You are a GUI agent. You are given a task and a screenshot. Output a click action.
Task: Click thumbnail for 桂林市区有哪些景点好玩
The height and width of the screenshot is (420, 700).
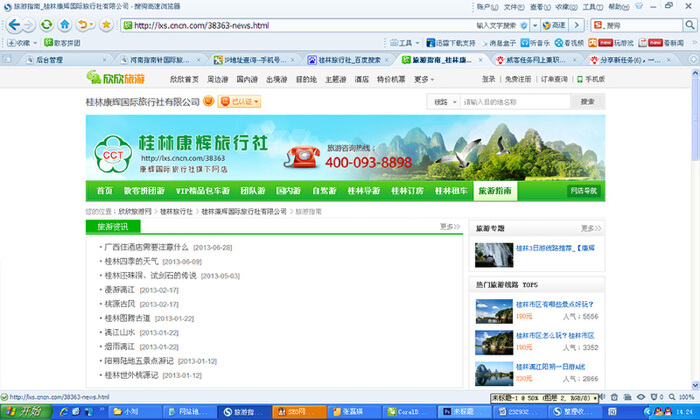[494, 311]
